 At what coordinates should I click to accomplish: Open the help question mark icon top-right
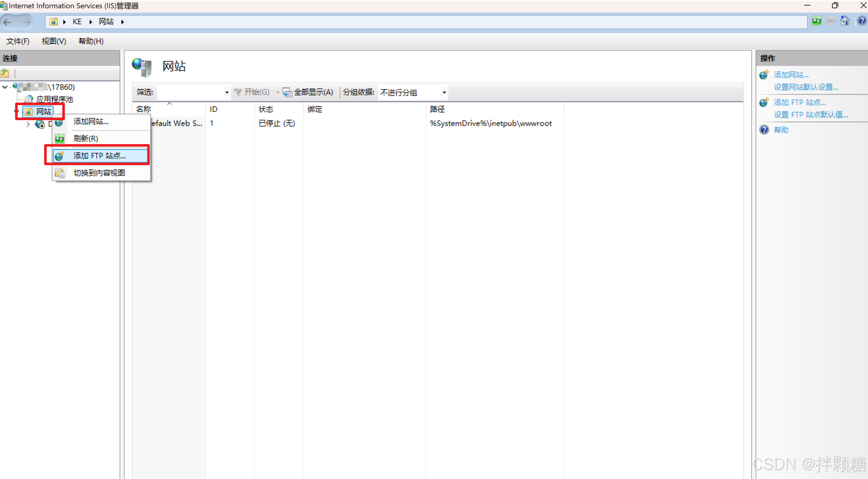[x=861, y=21]
